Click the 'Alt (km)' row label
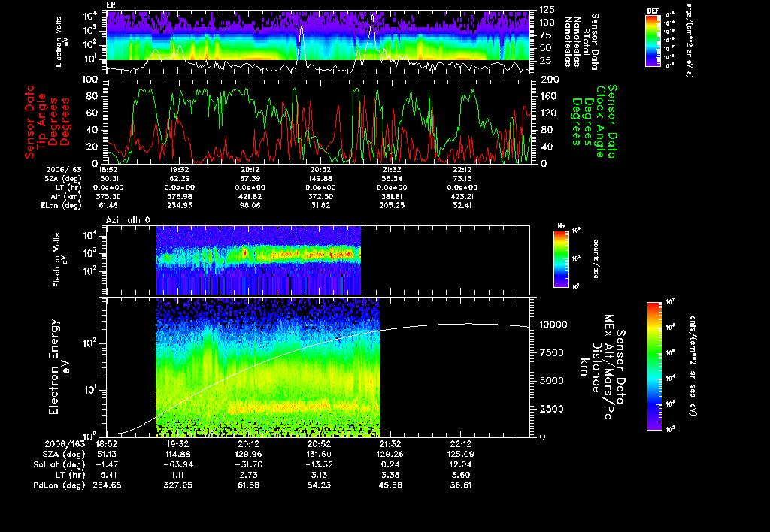This screenshot has height=532, width=770. (67, 196)
